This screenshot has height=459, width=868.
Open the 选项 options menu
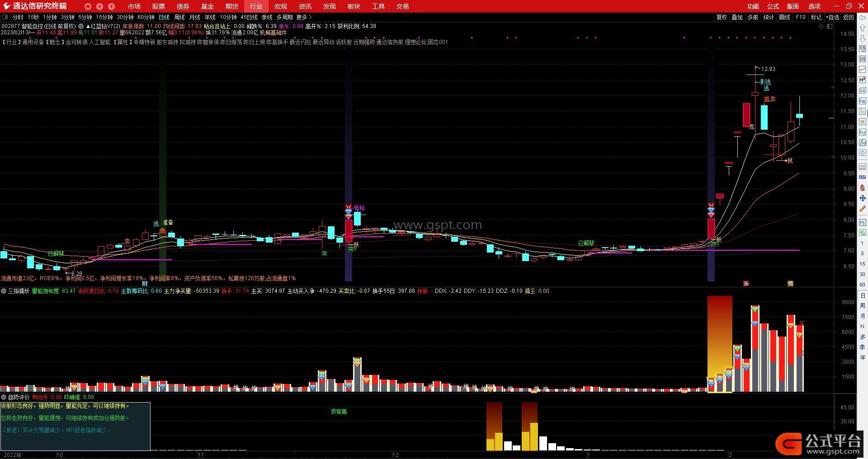coord(815,6)
